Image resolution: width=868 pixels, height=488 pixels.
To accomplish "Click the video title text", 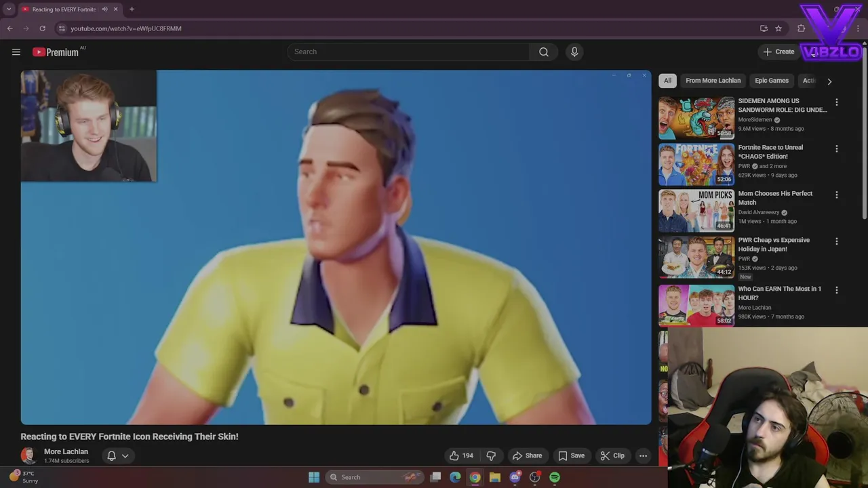I will coord(130,436).
